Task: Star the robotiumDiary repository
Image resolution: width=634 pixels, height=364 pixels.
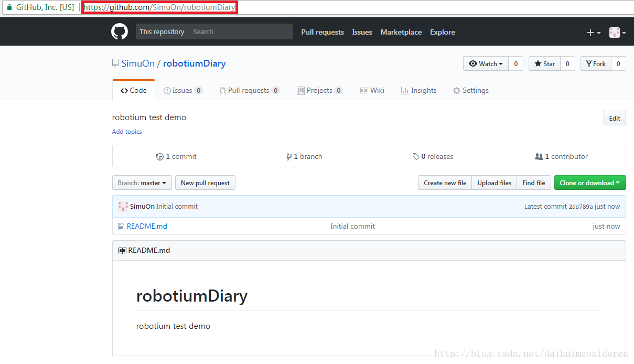Action: [544, 64]
